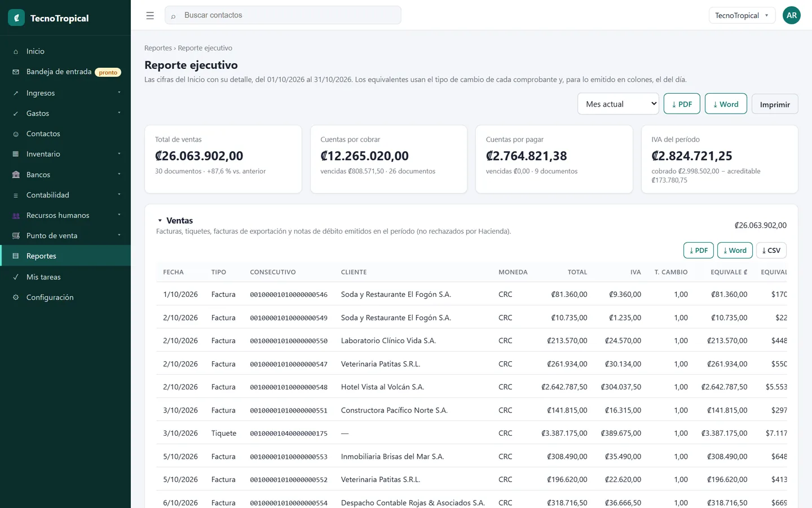Go to Inicio in the sidebar
This screenshot has width=812, height=508.
pos(65,51)
